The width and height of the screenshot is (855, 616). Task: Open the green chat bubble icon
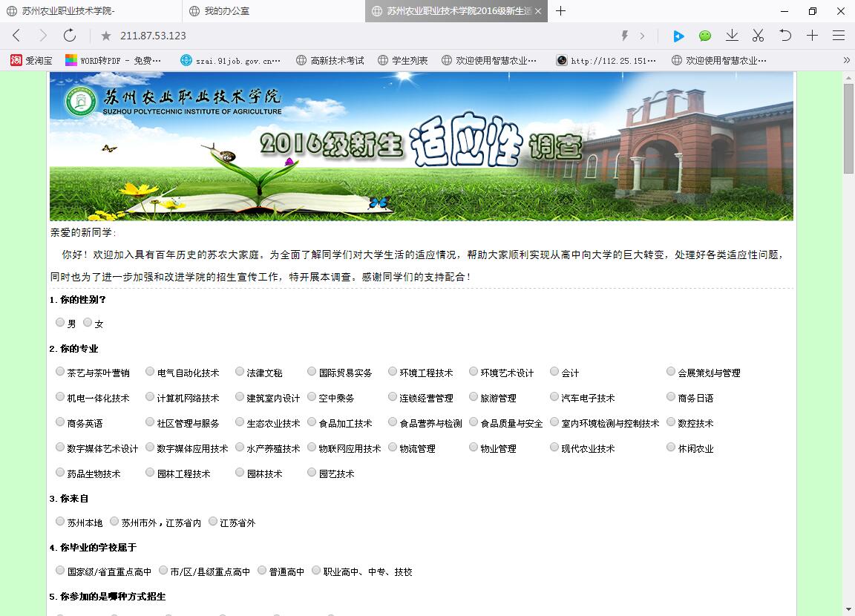point(705,36)
